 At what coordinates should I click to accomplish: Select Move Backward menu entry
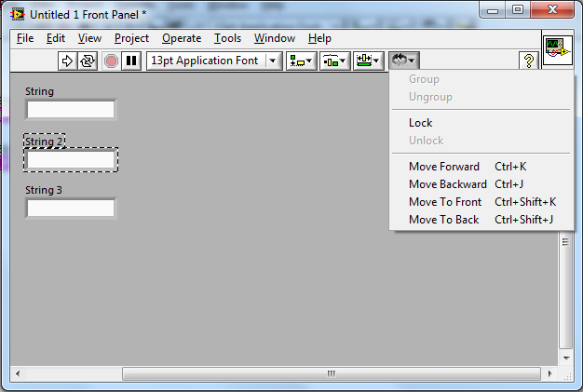447,184
